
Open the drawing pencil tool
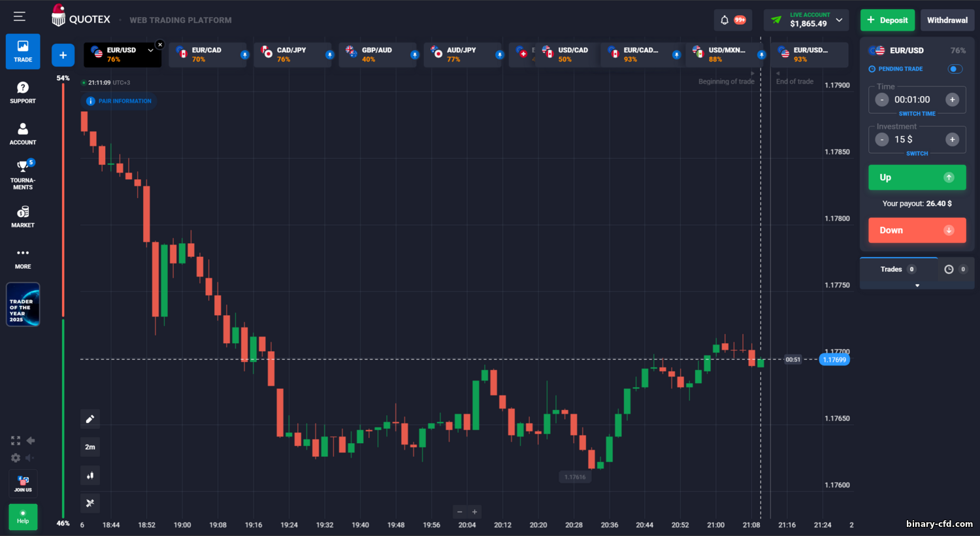pos(90,419)
